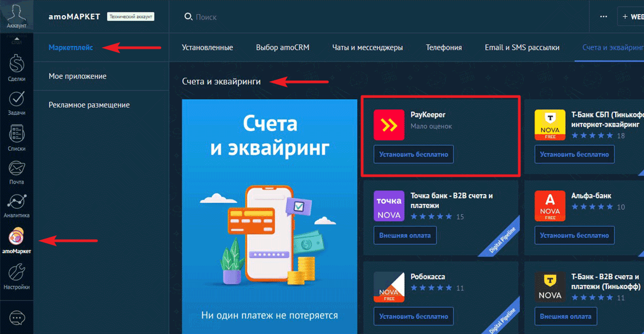Image resolution: width=644 pixels, height=334 pixels.
Task: Install PayKeeper with Установить бесплатно
Action: pyautogui.click(x=414, y=154)
